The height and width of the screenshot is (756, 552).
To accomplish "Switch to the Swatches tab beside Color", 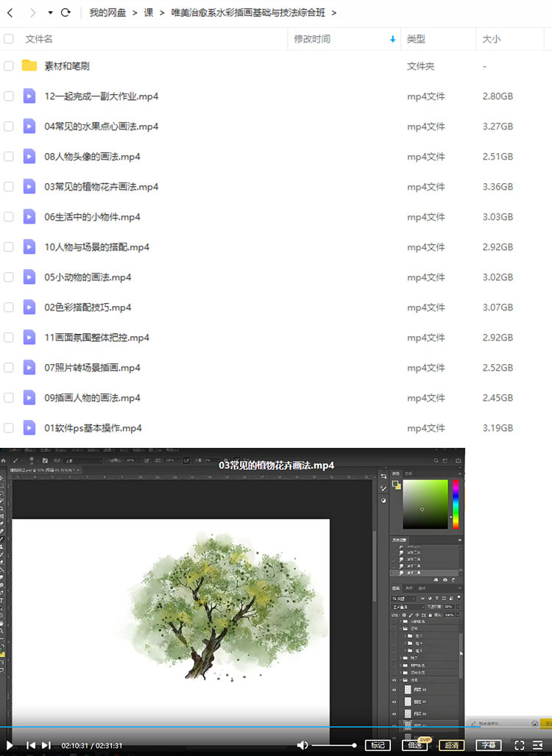I will coord(408,474).
